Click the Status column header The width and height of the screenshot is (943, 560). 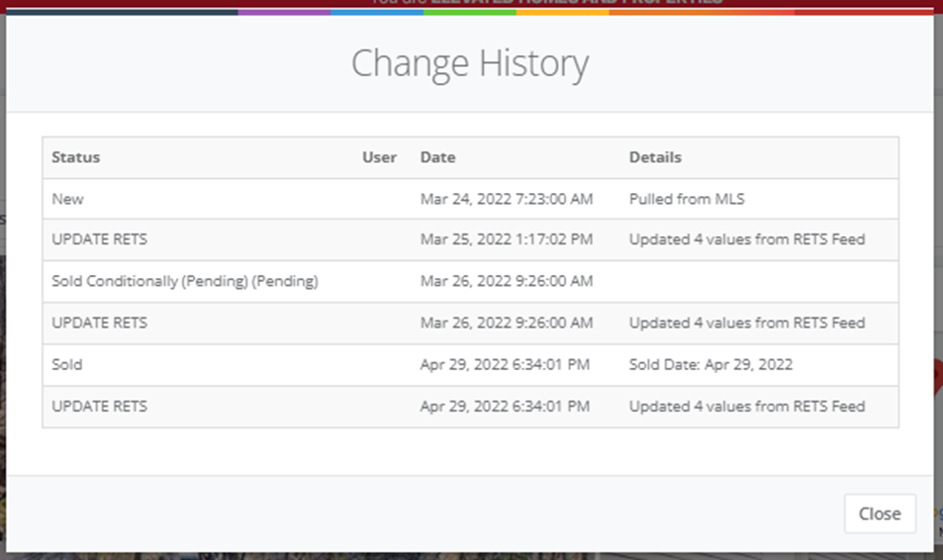tap(76, 157)
